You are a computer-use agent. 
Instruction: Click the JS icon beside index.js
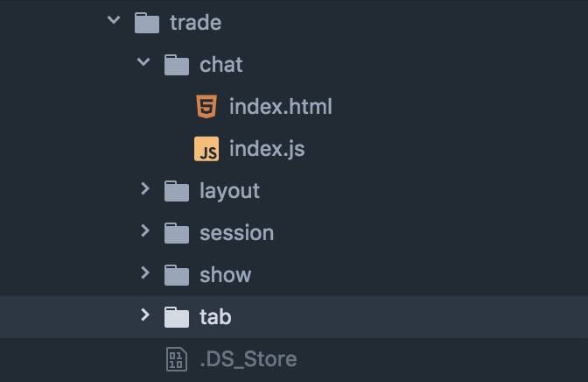[x=206, y=149]
